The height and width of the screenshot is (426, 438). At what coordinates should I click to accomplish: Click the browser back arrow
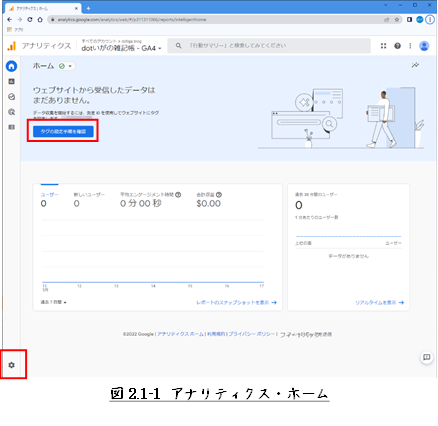coord(10,20)
